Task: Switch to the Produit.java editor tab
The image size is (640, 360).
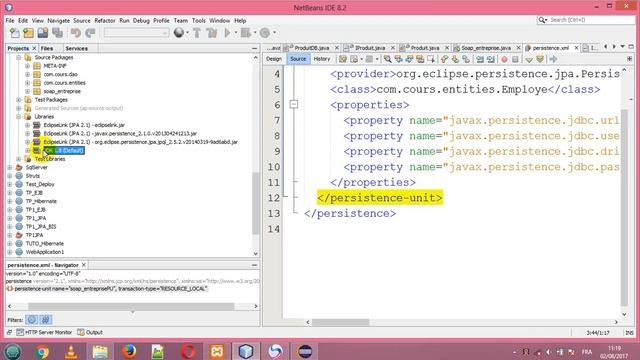Action: 424,48
